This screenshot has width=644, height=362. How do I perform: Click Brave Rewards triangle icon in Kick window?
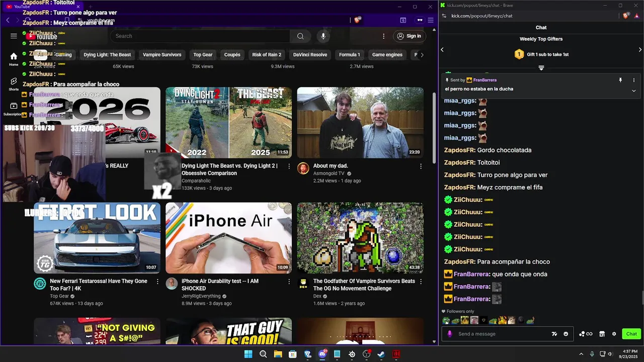coord(636,16)
